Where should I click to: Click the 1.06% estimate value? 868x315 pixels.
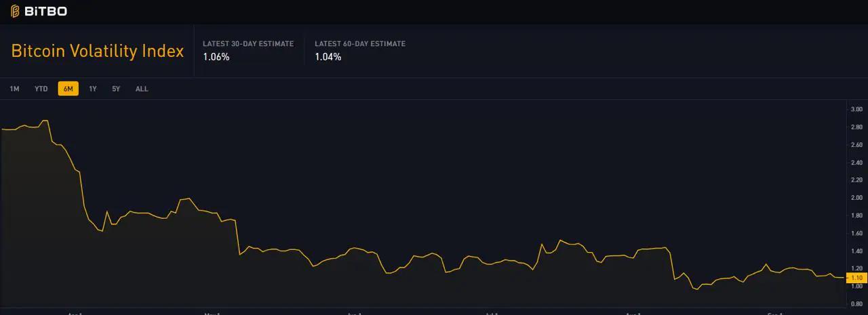(x=216, y=57)
